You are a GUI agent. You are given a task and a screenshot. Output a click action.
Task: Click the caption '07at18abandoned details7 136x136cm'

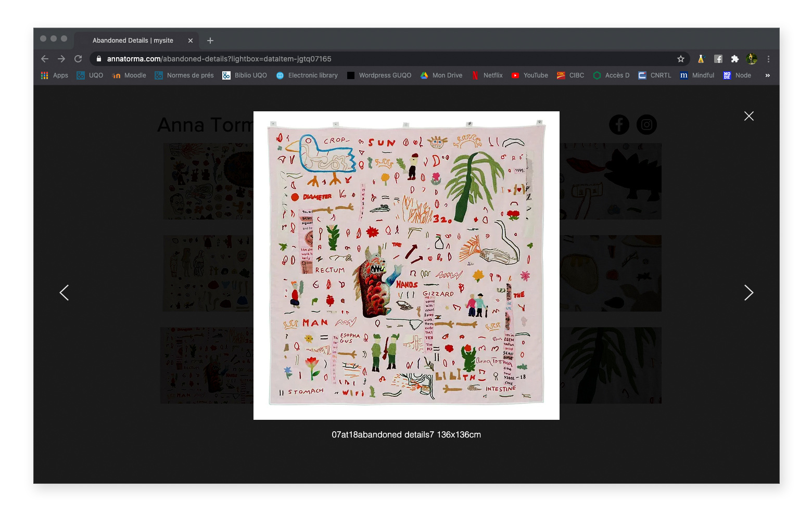(x=407, y=434)
